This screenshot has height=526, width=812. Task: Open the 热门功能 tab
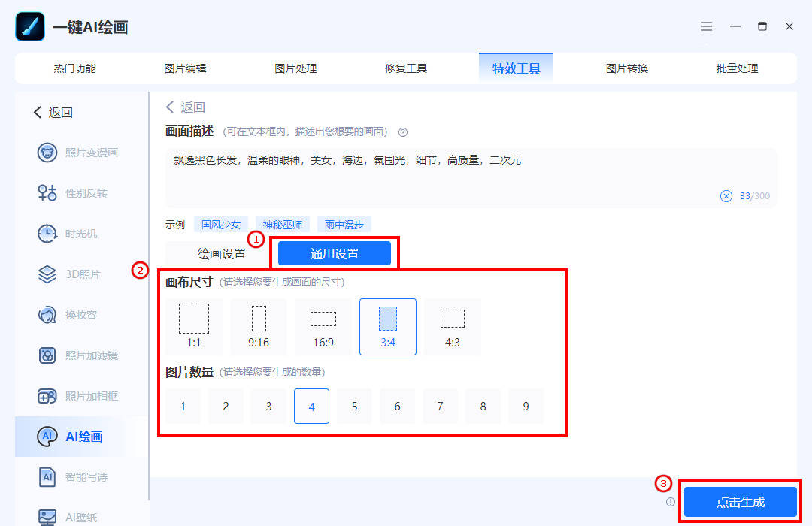tap(74, 68)
